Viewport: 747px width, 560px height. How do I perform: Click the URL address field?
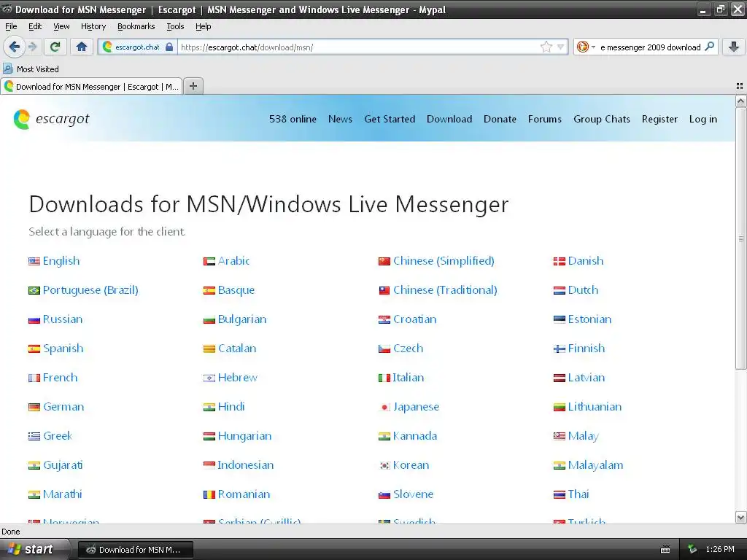(x=360, y=47)
